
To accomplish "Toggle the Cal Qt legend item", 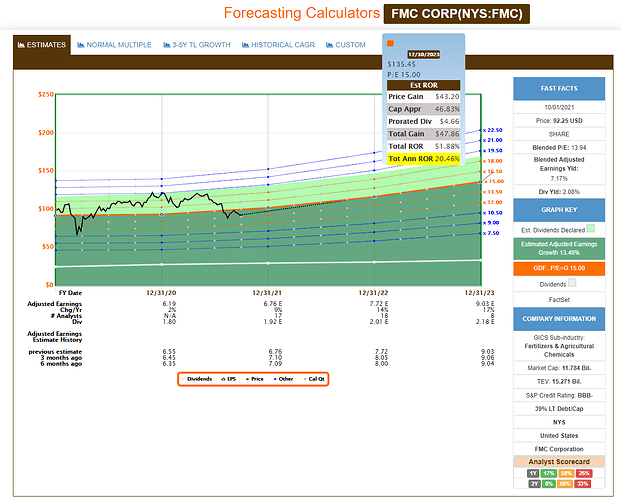I will (314, 379).
